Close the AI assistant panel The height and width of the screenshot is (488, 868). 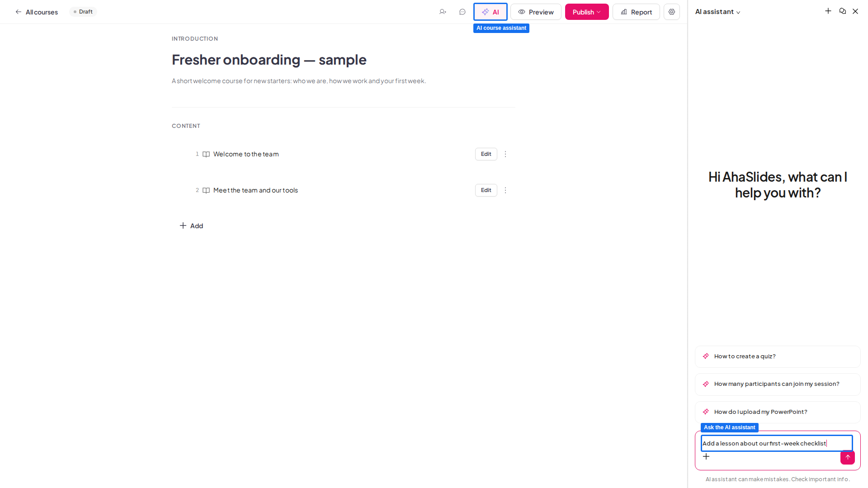pyautogui.click(x=855, y=11)
